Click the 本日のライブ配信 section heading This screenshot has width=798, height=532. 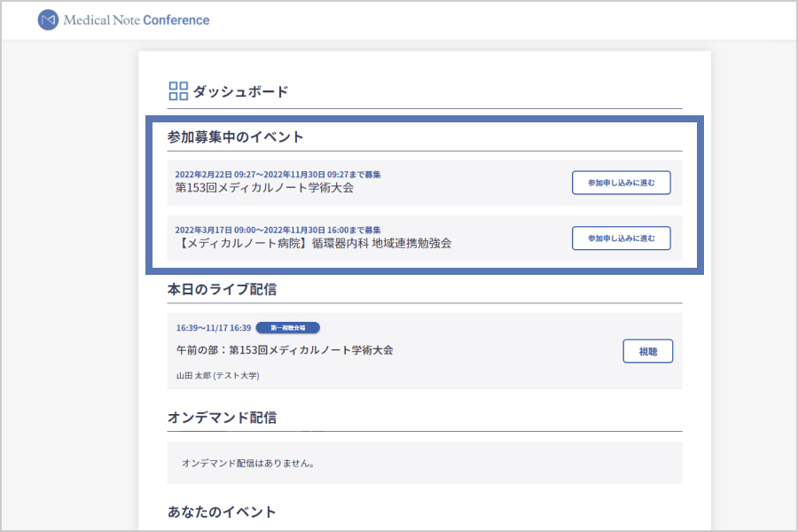coord(222,289)
